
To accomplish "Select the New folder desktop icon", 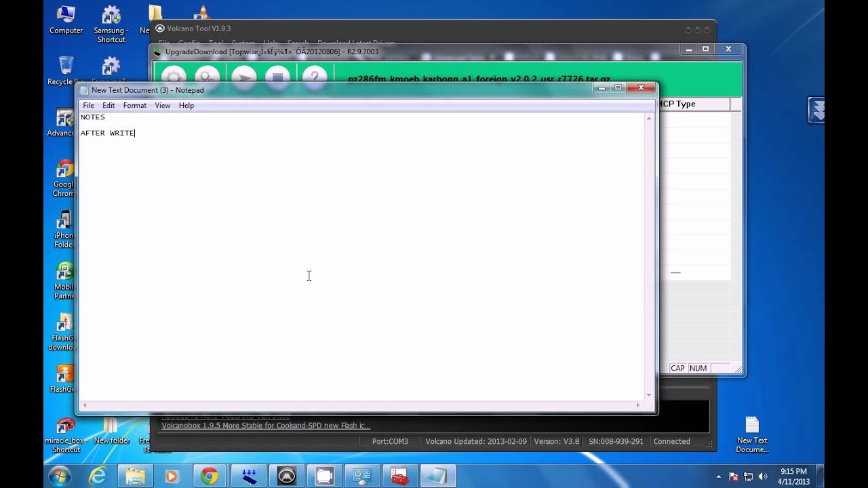I will [111, 430].
